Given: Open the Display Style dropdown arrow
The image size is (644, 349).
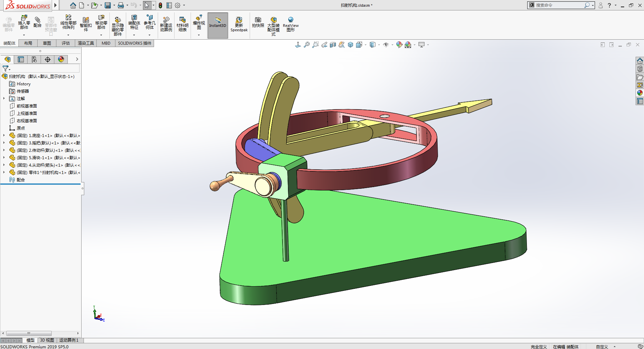Looking at the screenshot, I should pyautogui.click(x=379, y=45).
